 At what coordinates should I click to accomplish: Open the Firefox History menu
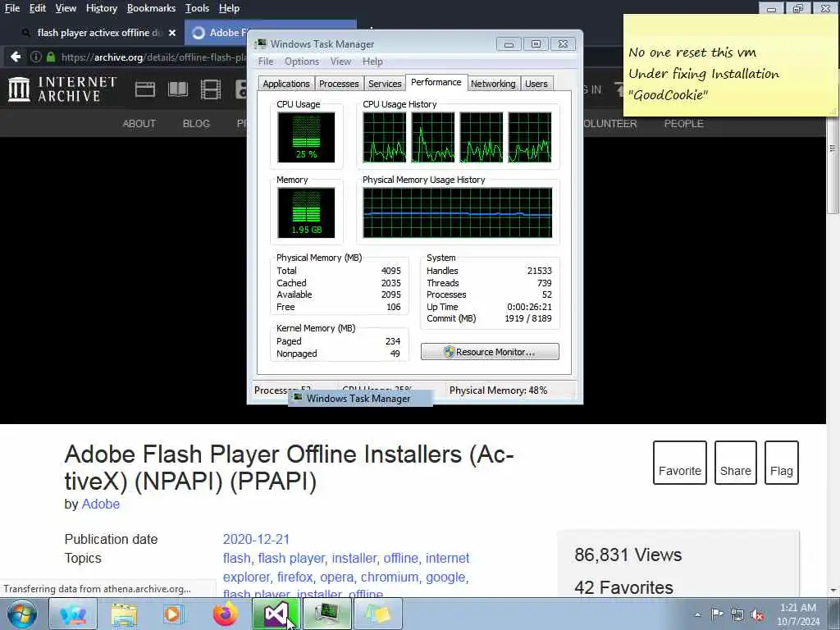click(101, 8)
